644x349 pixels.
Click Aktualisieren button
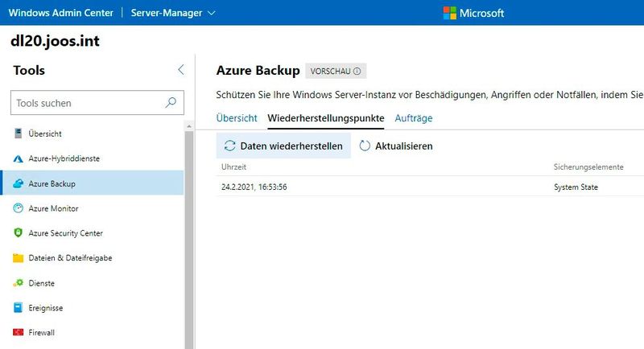coord(395,146)
